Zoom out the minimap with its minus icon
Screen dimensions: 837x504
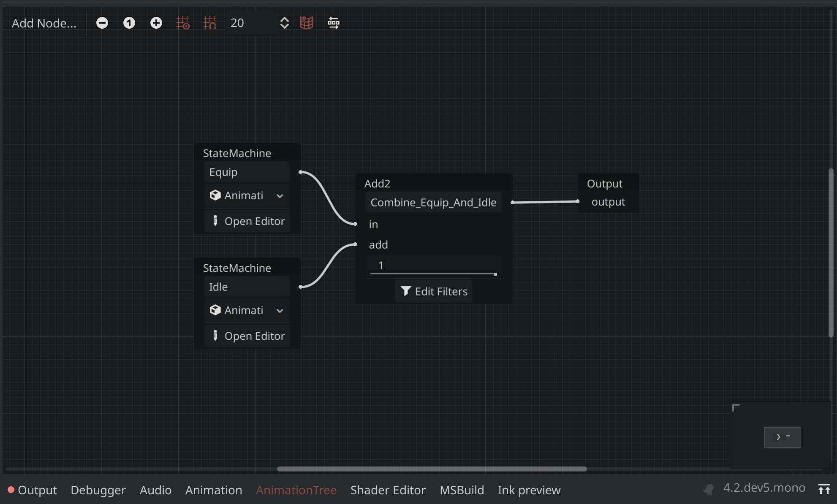789,435
